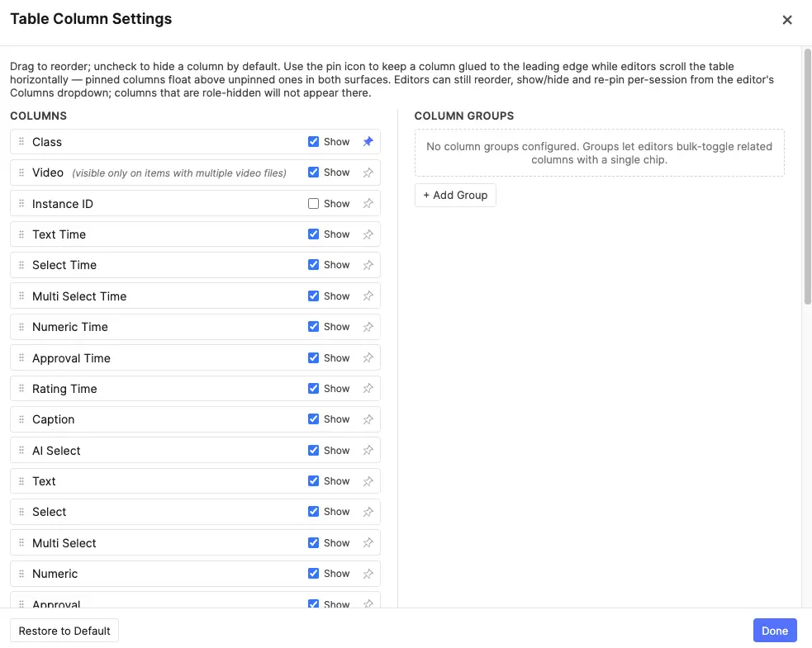Click the "AI Select" column label
This screenshot has height=648, width=812.
pos(56,451)
